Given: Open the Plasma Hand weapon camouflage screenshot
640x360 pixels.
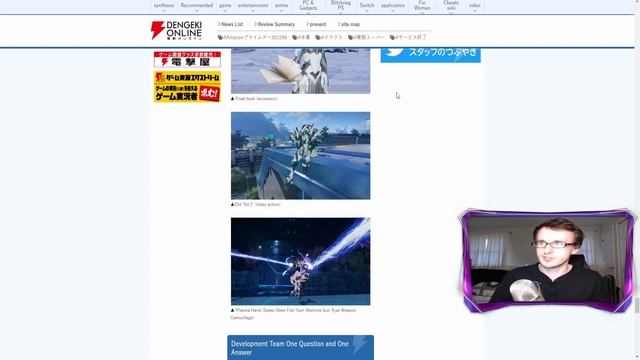Looking at the screenshot, I should pyautogui.click(x=300, y=261).
